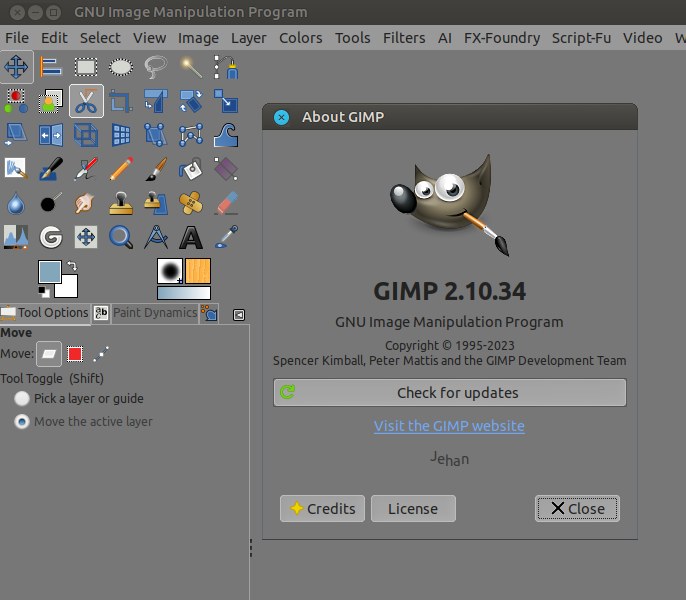686x600 pixels.
Task: Select the Shear tool
Action: pyautogui.click(x=16, y=135)
